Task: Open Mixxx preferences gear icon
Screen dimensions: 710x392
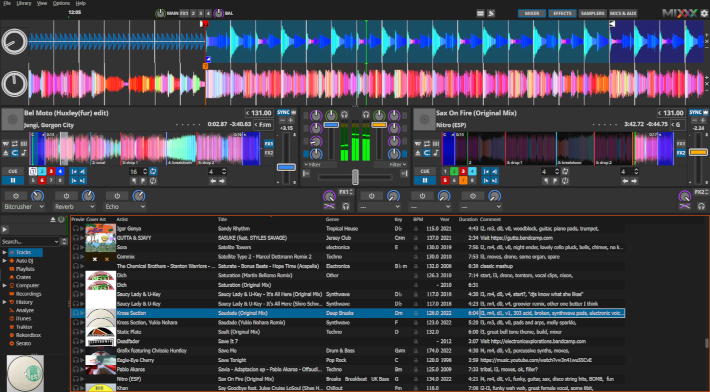Action: point(704,13)
